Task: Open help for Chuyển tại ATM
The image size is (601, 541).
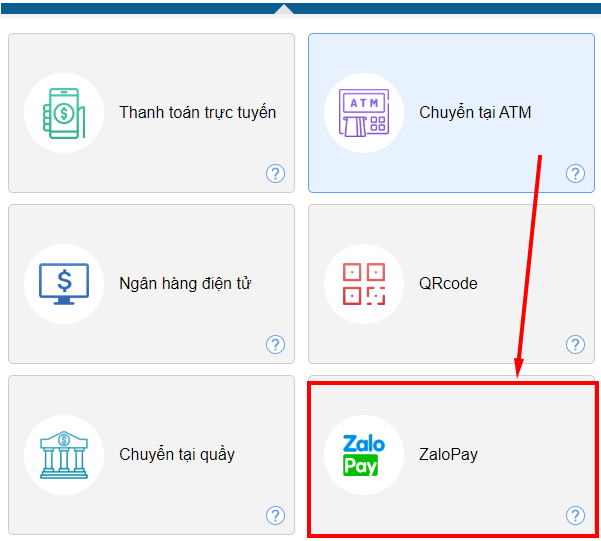Action: tap(575, 174)
